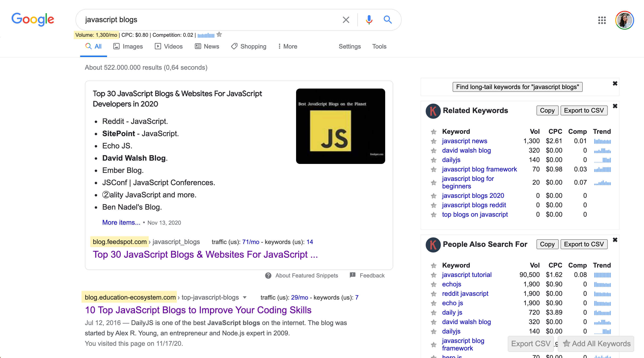
Task: Click the star icon next to javascript tutorial
Action: (x=434, y=275)
